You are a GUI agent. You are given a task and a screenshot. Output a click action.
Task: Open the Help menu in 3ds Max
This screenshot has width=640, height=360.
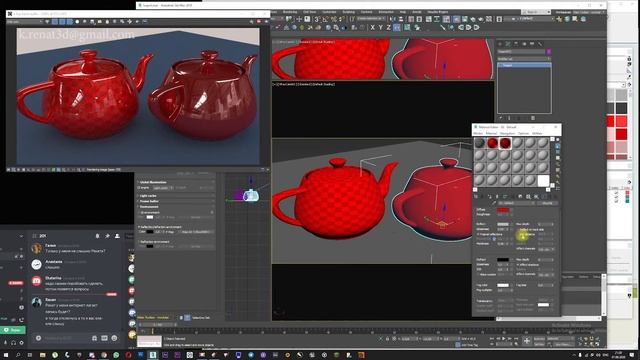pyautogui.click(x=402, y=12)
